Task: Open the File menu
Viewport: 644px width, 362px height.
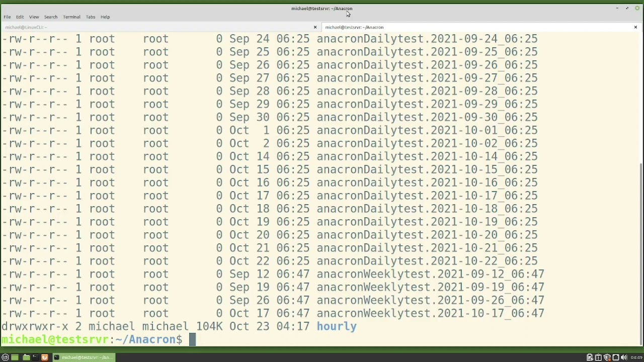Action: click(7, 17)
